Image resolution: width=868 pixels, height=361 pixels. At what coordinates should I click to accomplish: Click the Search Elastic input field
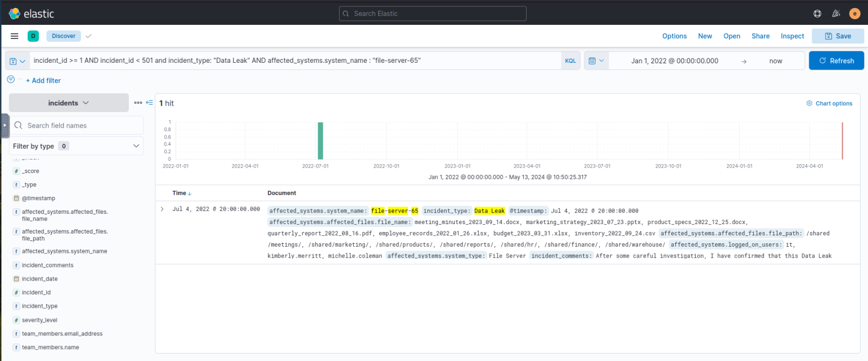(x=432, y=13)
